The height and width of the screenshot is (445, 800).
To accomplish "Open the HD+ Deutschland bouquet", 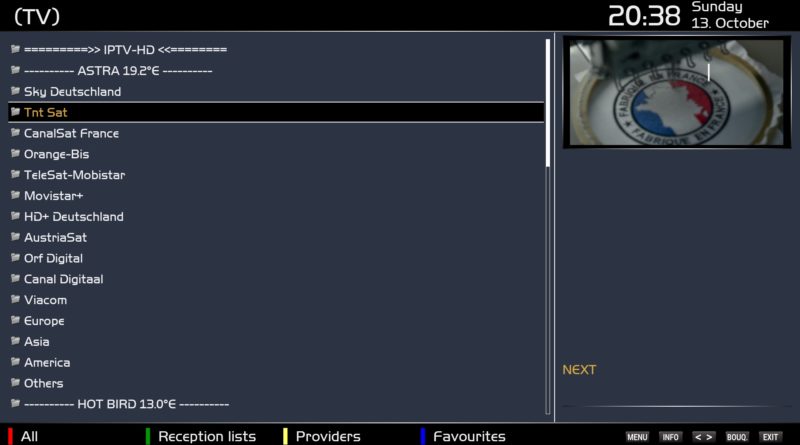I will pos(276,216).
